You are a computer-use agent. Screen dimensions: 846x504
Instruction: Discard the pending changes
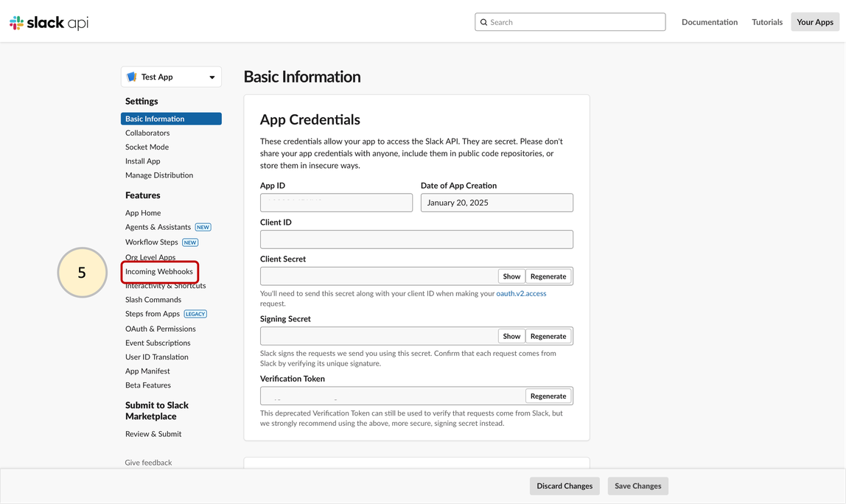pyautogui.click(x=564, y=486)
